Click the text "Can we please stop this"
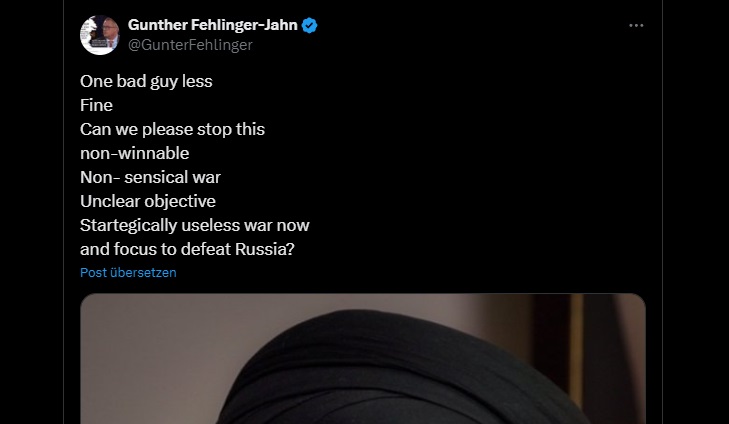This screenshot has width=729, height=424. 172,129
